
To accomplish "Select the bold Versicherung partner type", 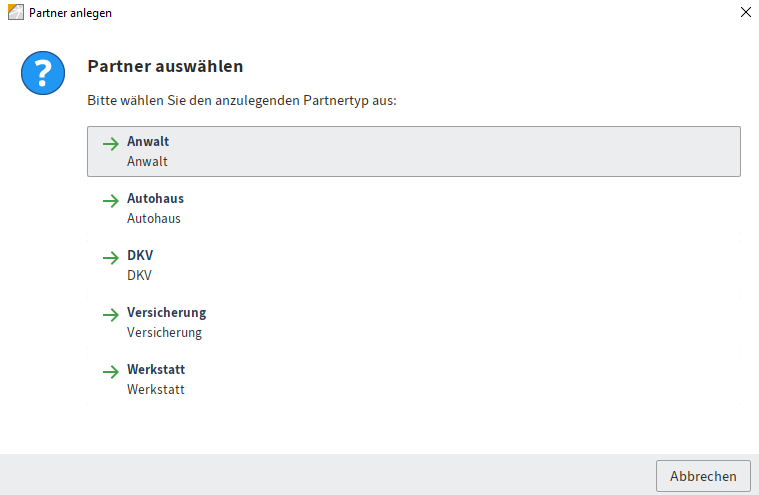I will coord(166,313).
